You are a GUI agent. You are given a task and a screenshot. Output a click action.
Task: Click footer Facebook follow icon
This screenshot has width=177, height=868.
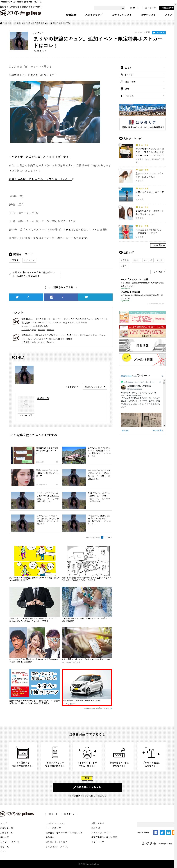click(x=156, y=832)
